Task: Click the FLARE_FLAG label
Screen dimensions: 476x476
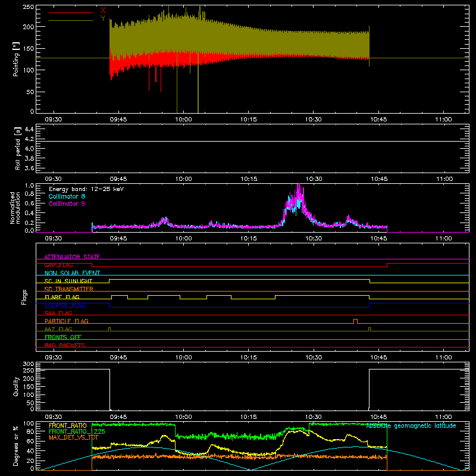Action: [62, 297]
